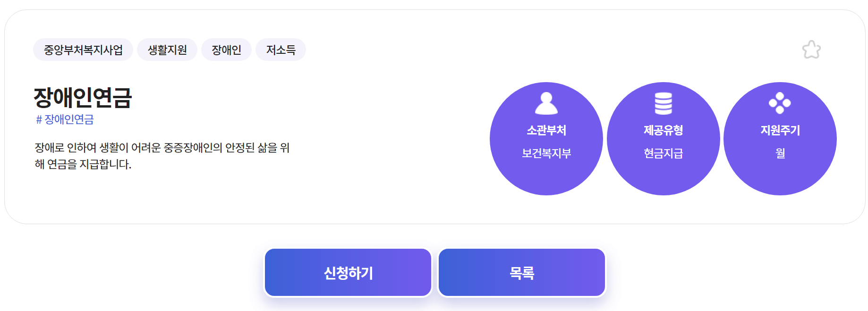Image resolution: width=868 pixels, height=311 pixels.
Task: Select the 장애인 tag
Action: [x=226, y=49]
